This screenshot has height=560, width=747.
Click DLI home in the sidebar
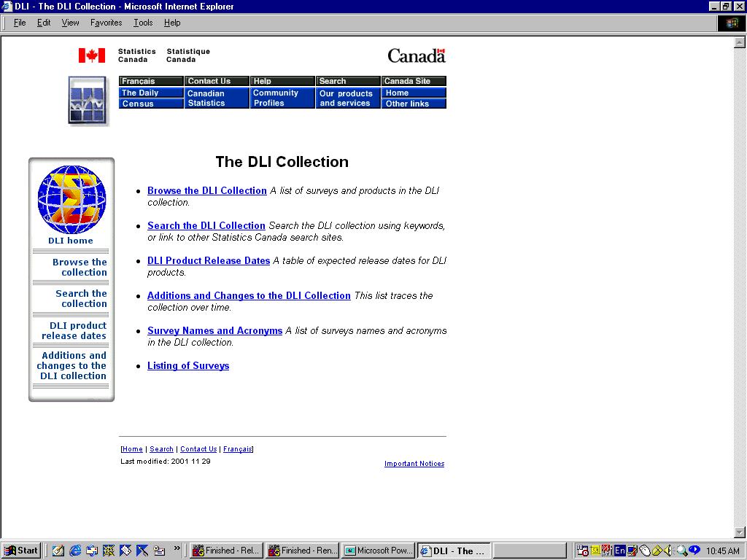(x=71, y=241)
